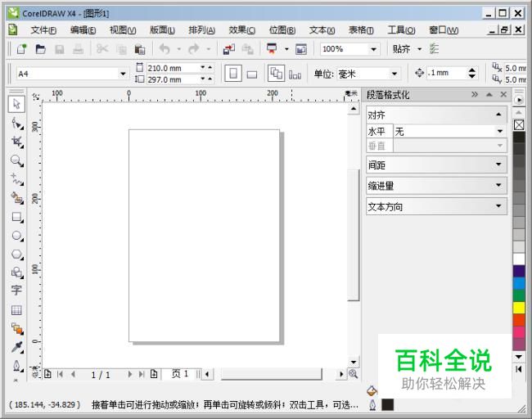This screenshot has height=419, width=532.
Task: Pick the yellow color swatch in palette
Action: point(519,308)
